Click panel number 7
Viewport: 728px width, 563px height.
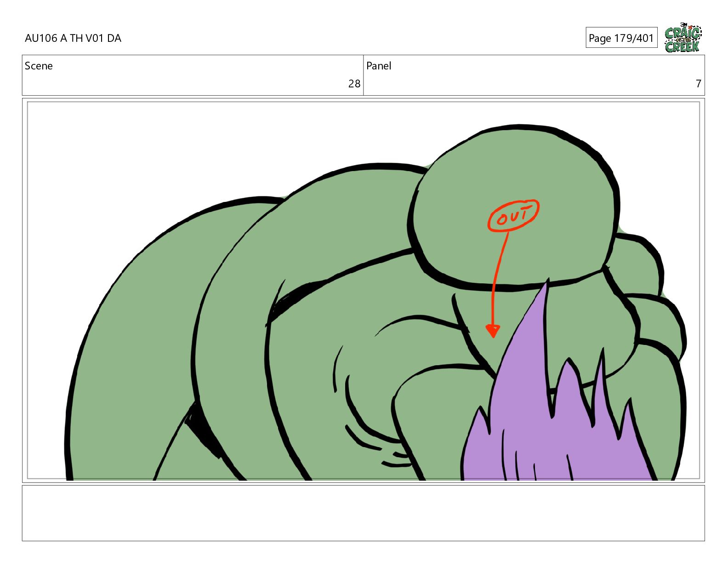coord(699,84)
